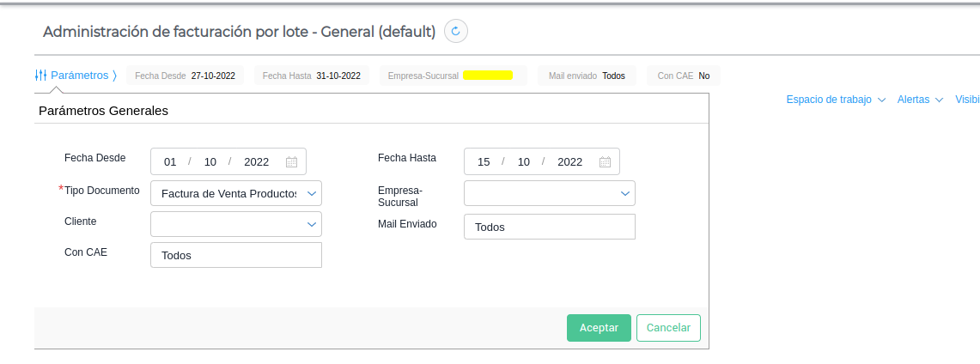The height and width of the screenshot is (364, 980).
Task: Open the Cliente dropdown list
Action: pyautogui.click(x=312, y=224)
